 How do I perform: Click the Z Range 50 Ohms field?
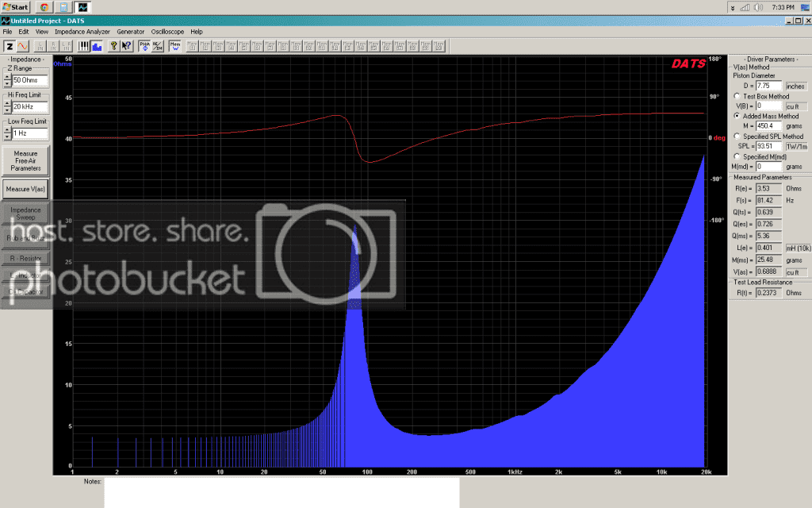30,80
